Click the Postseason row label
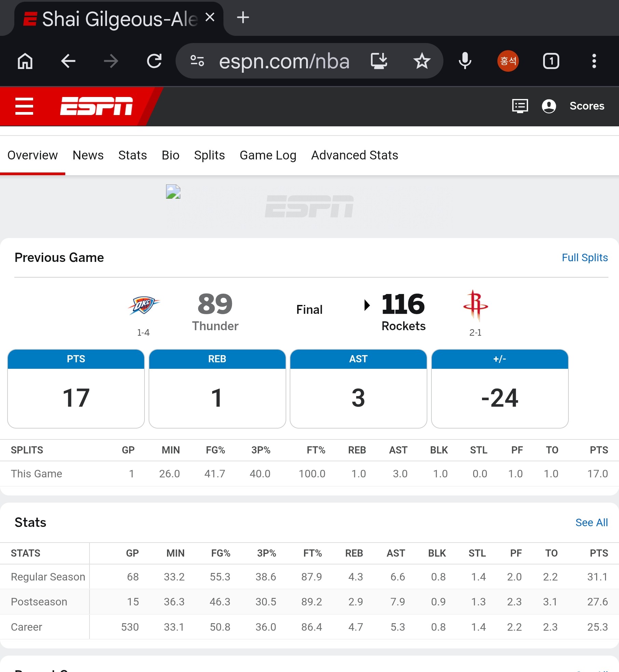The height and width of the screenshot is (672, 619). pos(39,602)
